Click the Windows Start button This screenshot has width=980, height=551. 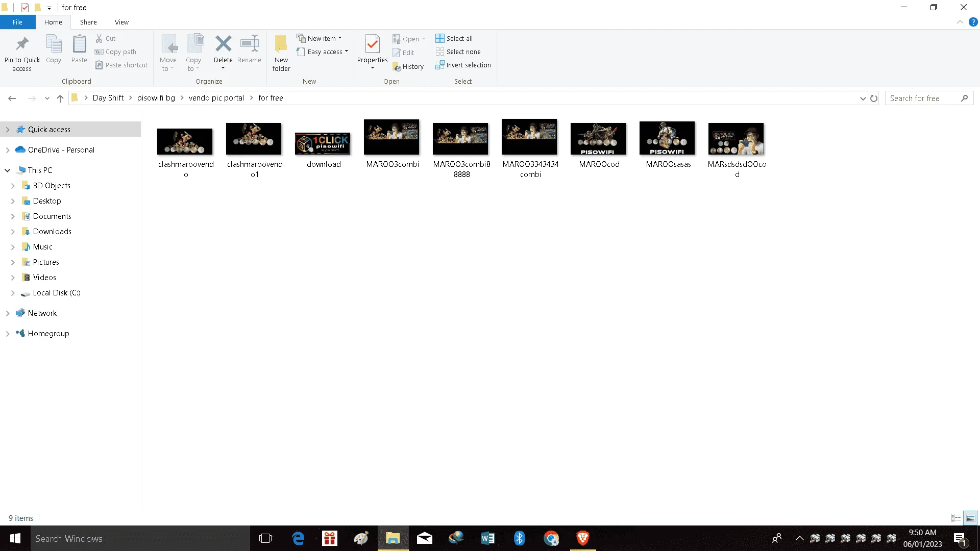(15, 538)
